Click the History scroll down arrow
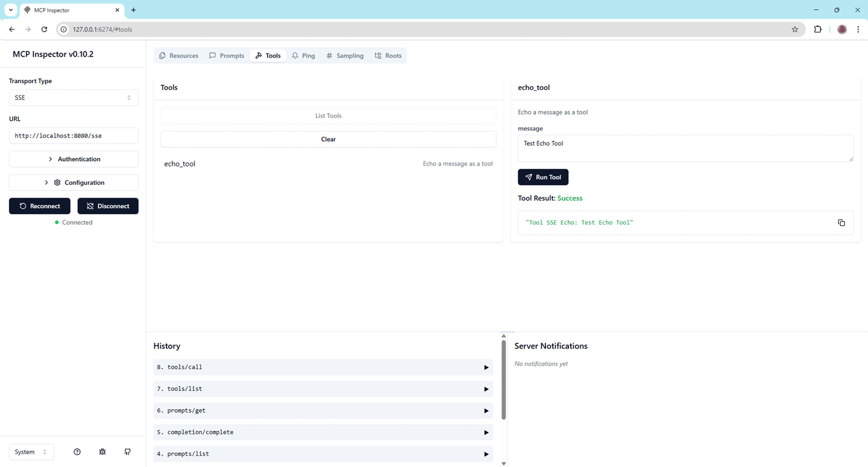The width and height of the screenshot is (868, 467). [x=504, y=463]
